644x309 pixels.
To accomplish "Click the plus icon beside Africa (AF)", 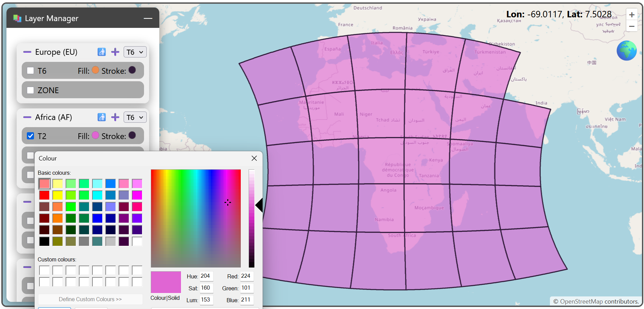I will pyautogui.click(x=115, y=117).
